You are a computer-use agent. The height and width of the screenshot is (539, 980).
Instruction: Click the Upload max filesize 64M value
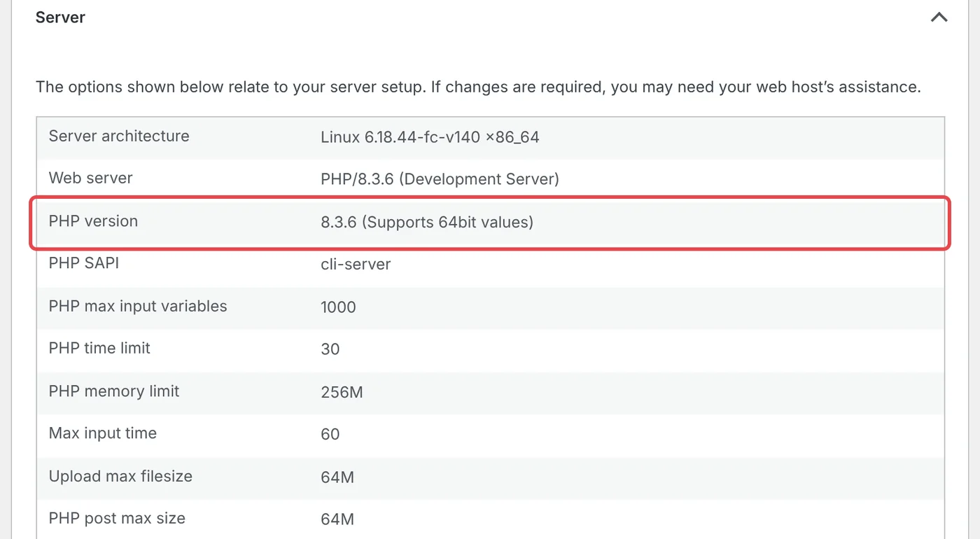337,478
